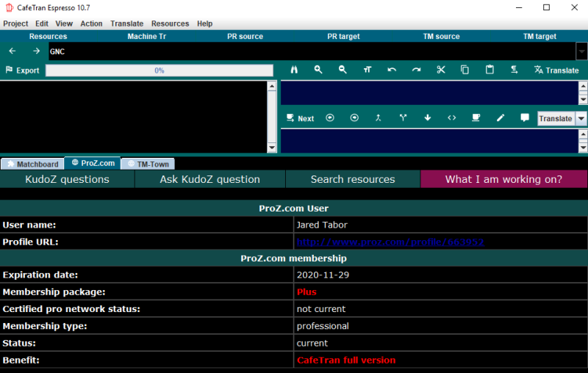The width and height of the screenshot is (588, 373).
Task: Click the Next segment button
Action: 301,118
